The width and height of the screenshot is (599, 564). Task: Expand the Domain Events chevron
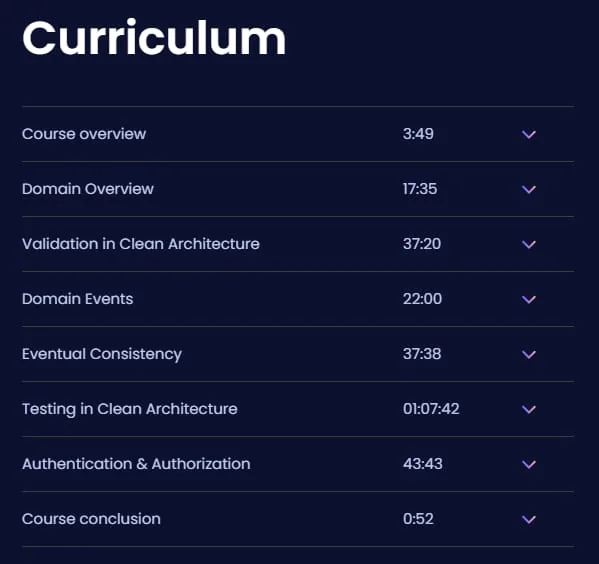coord(529,300)
